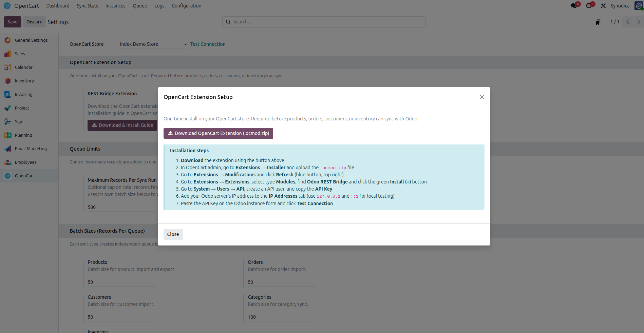Open the Sync Stats menu
The image size is (644, 333).
coord(87,6)
